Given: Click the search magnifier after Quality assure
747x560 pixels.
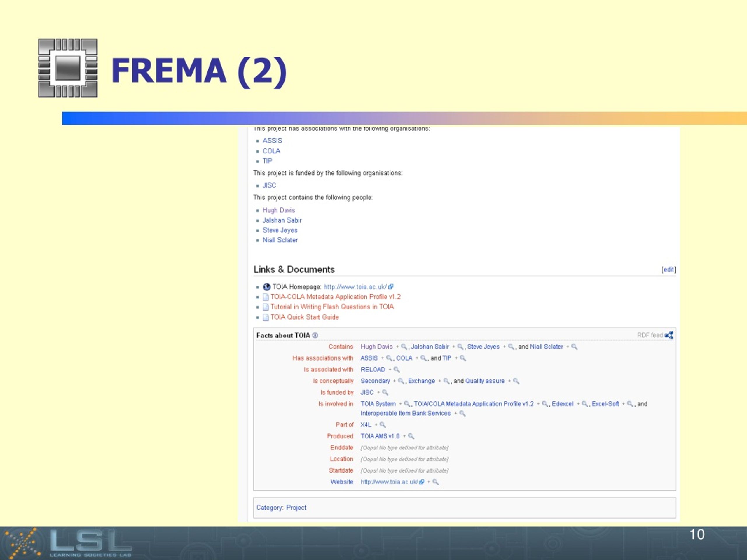Looking at the screenshot, I should click(516, 381).
